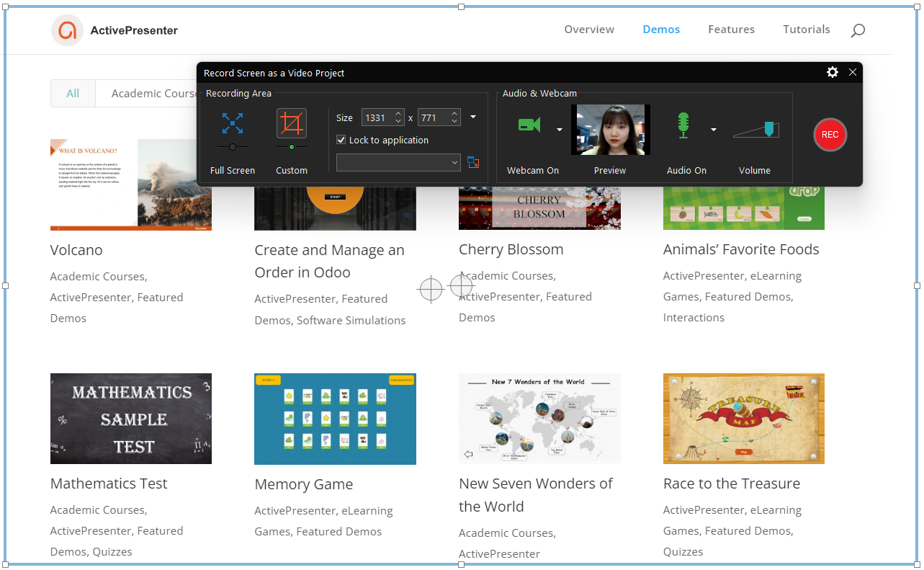Viewport: 924px width, 570px height.
Task: Open the website search magnifier icon
Action: tap(858, 30)
